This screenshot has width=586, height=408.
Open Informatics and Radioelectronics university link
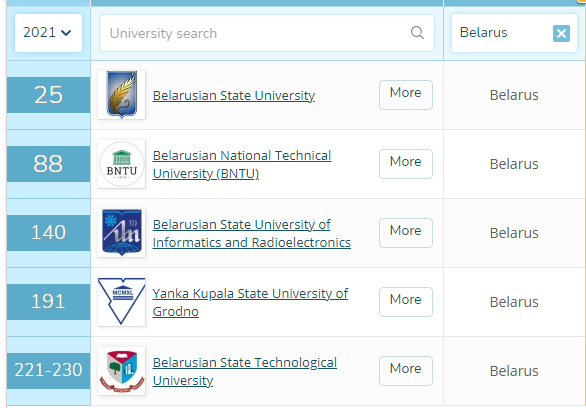point(252,234)
